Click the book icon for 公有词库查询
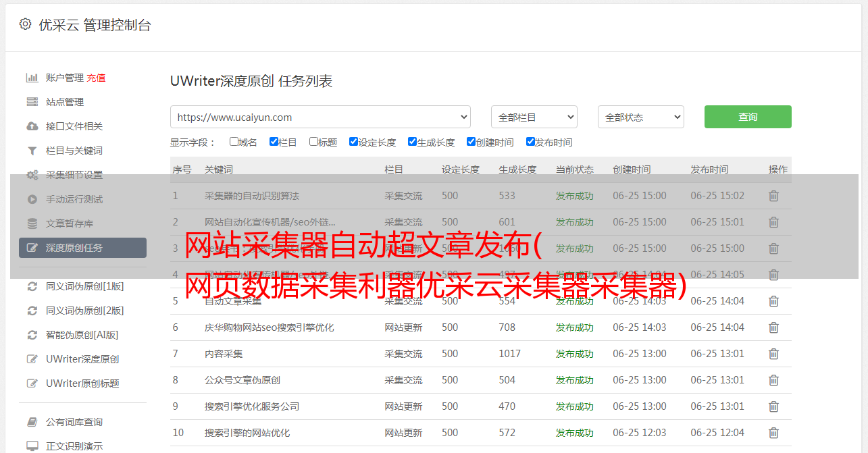The image size is (868, 453). pos(32,422)
